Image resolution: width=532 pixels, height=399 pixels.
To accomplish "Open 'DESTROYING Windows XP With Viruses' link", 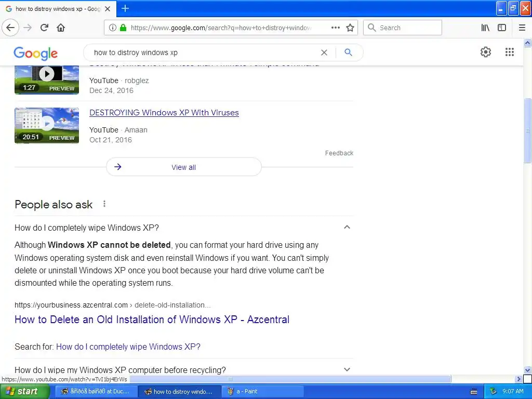I will 164,113.
